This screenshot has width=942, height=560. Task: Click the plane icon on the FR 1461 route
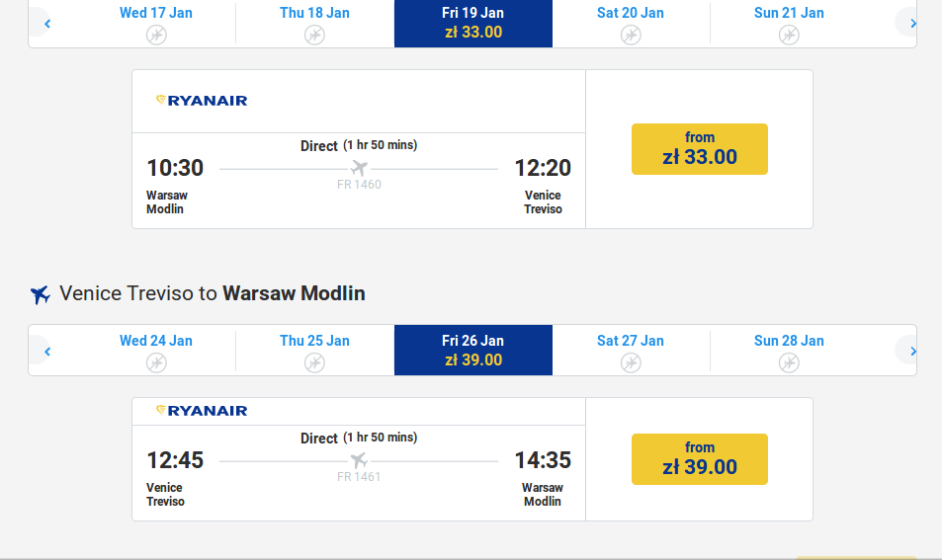tap(359, 461)
